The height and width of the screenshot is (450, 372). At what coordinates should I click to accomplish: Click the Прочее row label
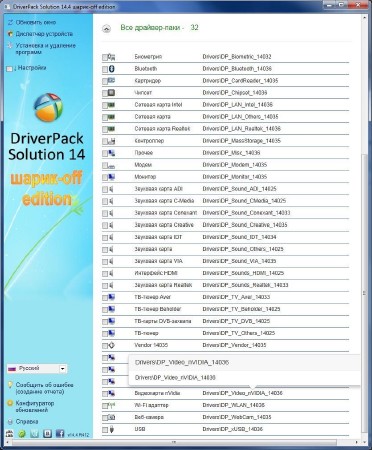(x=144, y=153)
